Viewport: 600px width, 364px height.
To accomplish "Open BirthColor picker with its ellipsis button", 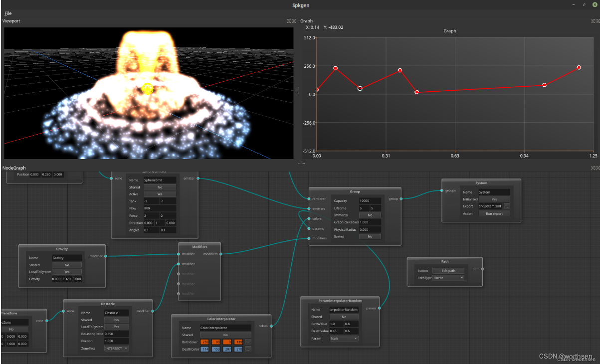I will (x=248, y=342).
